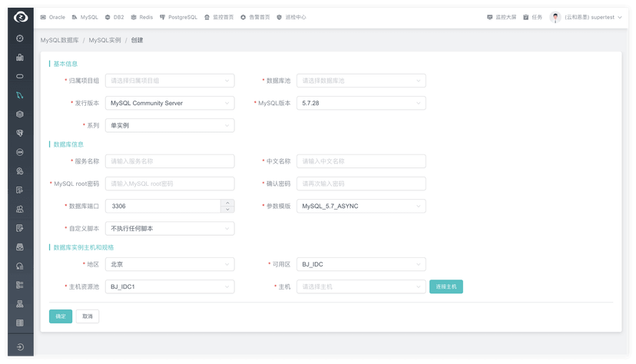
Task: Open the dashboard gauge icon in sidebar
Action: click(20, 38)
